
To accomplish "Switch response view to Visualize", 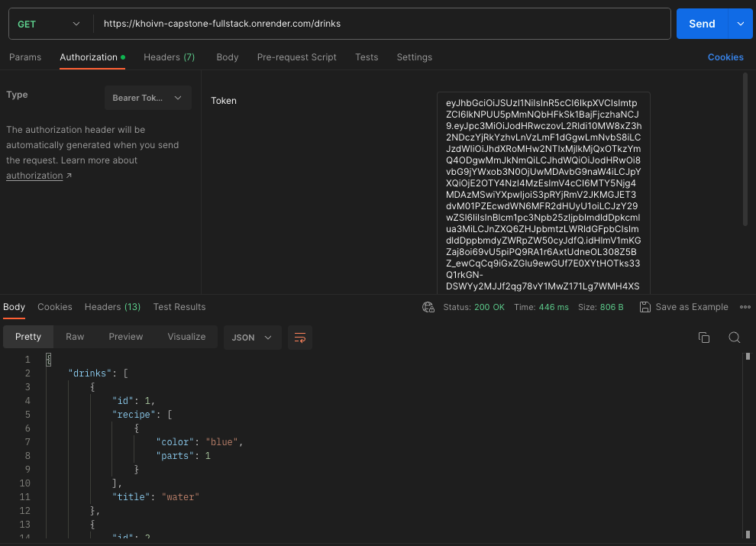I will pyautogui.click(x=186, y=337).
